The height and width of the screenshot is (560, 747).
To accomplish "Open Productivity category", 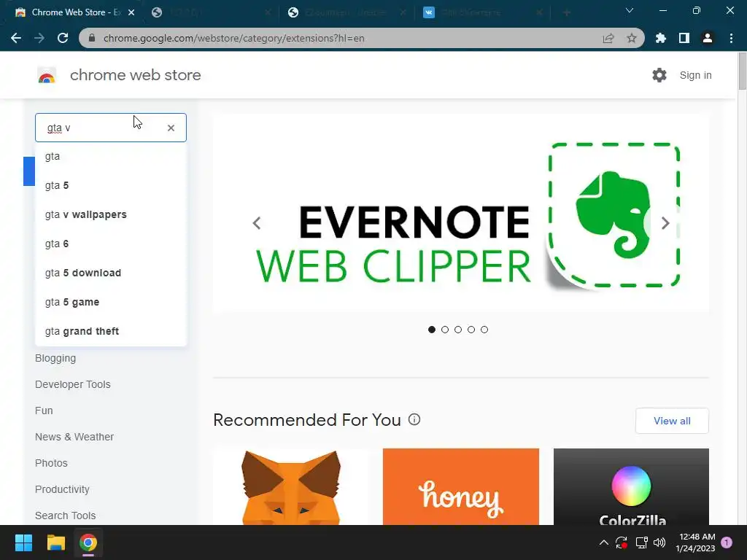I will tap(62, 489).
